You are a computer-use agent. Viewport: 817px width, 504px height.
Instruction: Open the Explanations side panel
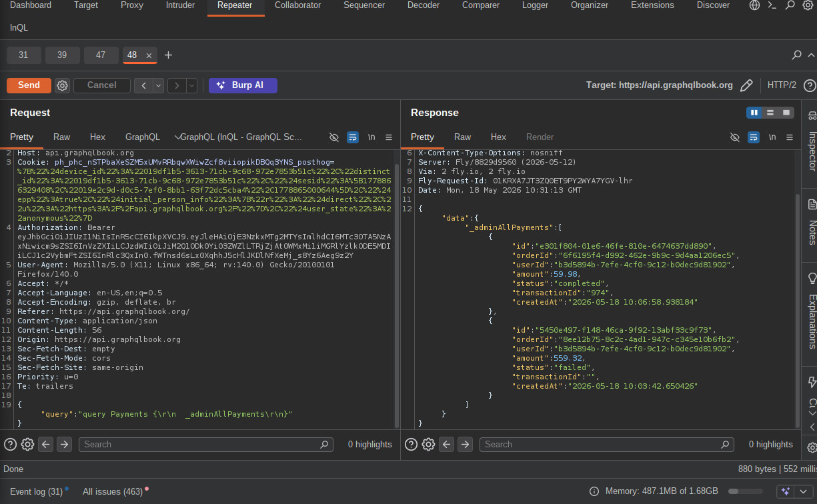click(x=812, y=311)
